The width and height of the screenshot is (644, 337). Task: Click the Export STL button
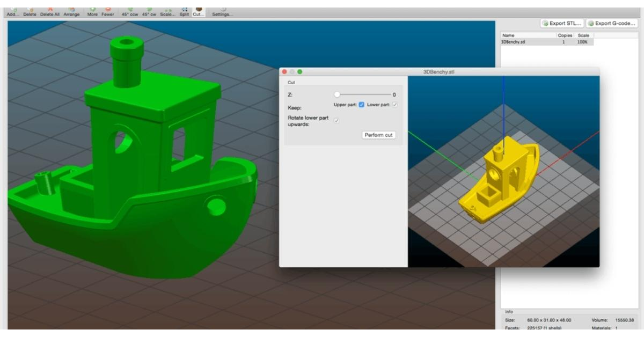click(561, 23)
